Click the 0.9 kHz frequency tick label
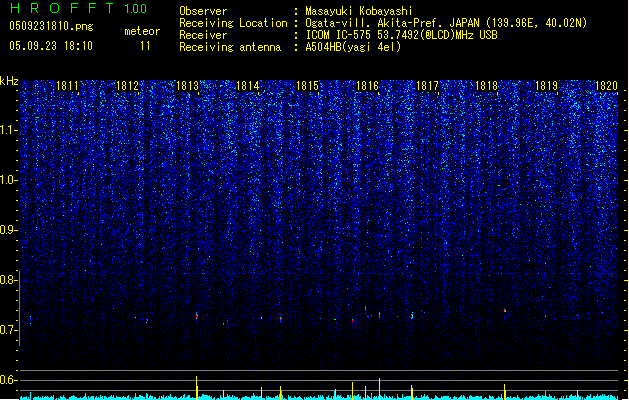Image resolution: width=629 pixels, height=400 pixels. (8, 230)
